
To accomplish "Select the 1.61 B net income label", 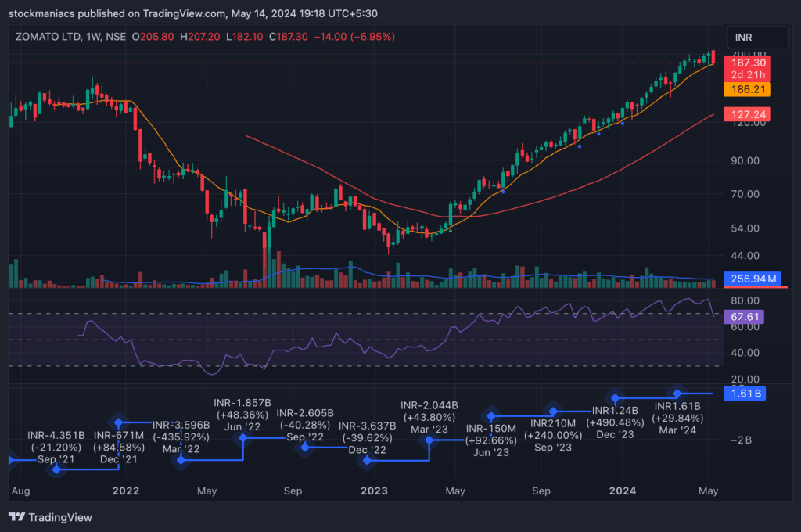I will (745, 394).
